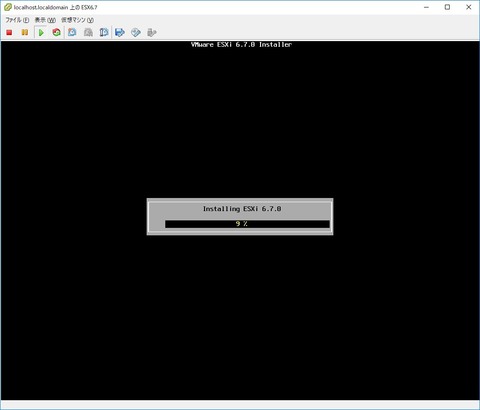Viewport: 480px width, 410px height.
Task: Open the ファイル (File) menu
Action: tap(17, 20)
